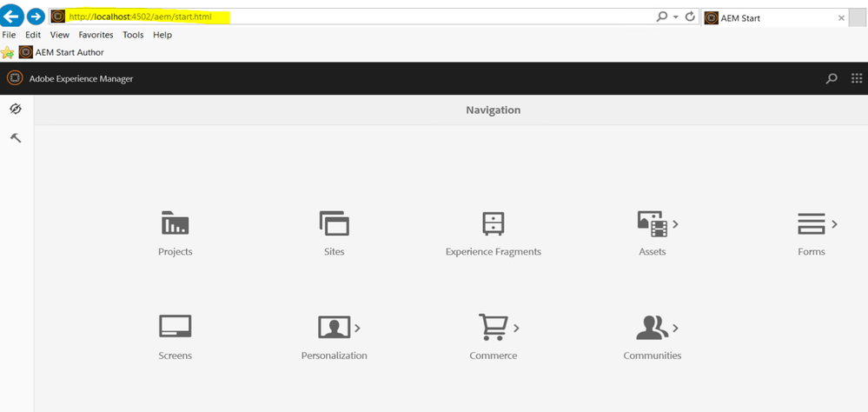
Task: Click the localhost URL address field
Action: (353, 17)
